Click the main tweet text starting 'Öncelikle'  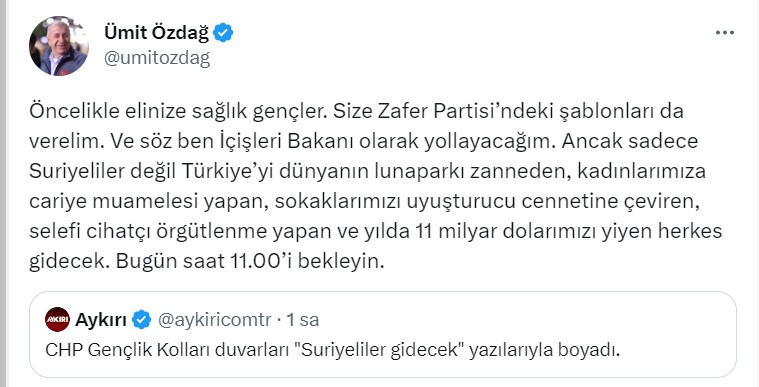coord(375,186)
